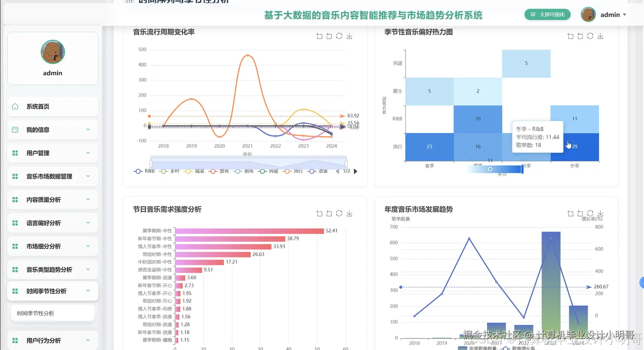
Task: Click the card icon beside 我的信息
Action: coord(15,130)
